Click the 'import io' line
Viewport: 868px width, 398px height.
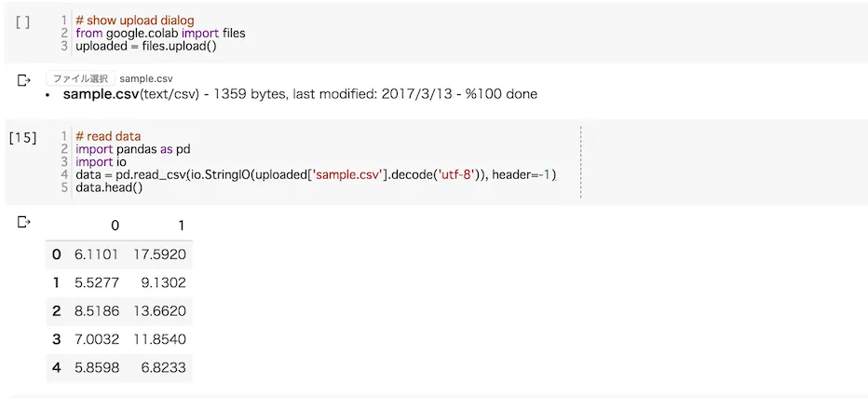click(x=102, y=162)
